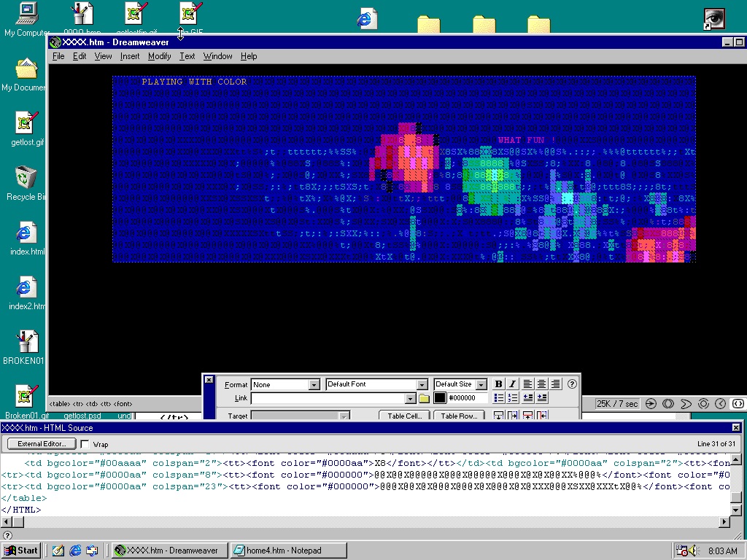Open the Help menu
This screenshot has height=560, width=747.
tap(249, 56)
